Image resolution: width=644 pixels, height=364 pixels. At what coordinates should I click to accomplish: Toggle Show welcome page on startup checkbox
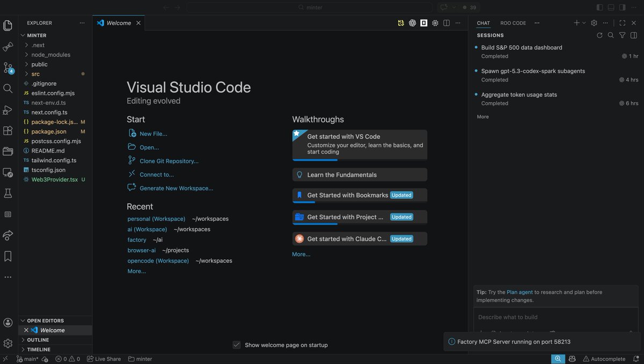(x=237, y=345)
